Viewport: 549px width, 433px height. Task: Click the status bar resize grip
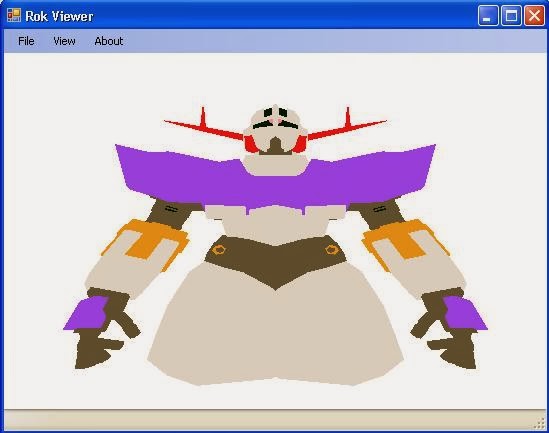point(540,423)
